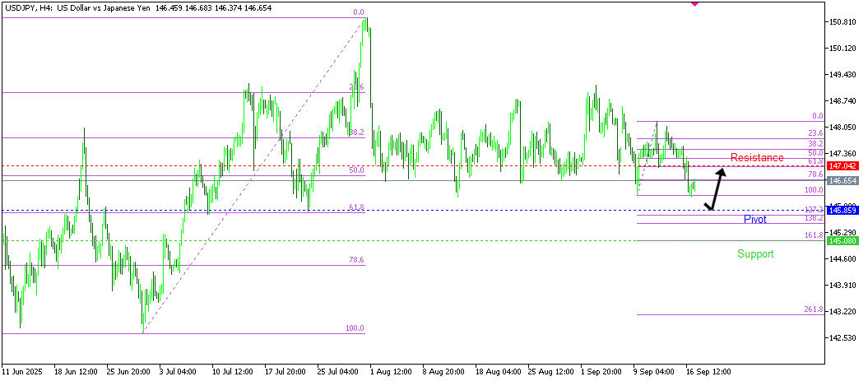Click the USDJPY, H4 chart title text
868x381 pixels.
pos(76,8)
